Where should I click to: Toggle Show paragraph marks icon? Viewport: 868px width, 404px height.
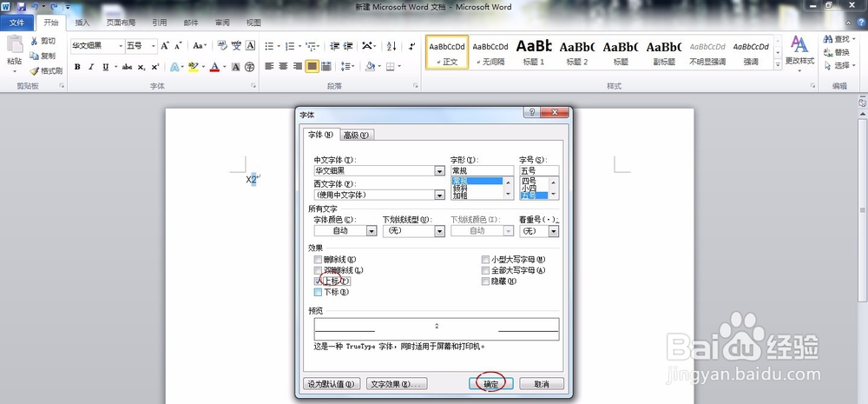[x=411, y=46]
